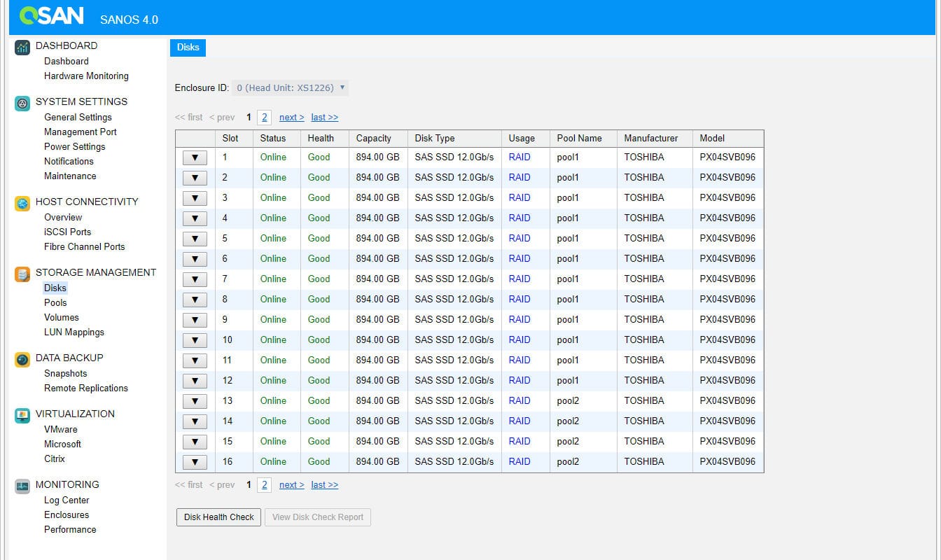The image size is (941, 560).
Task: Go to General Settings
Action: [x=78, y=117]
